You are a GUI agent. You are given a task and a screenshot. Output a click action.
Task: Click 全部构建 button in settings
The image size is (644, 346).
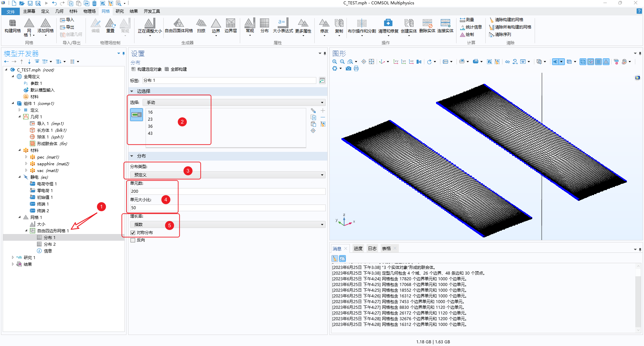pyautogui.click(x=176, y=69)
